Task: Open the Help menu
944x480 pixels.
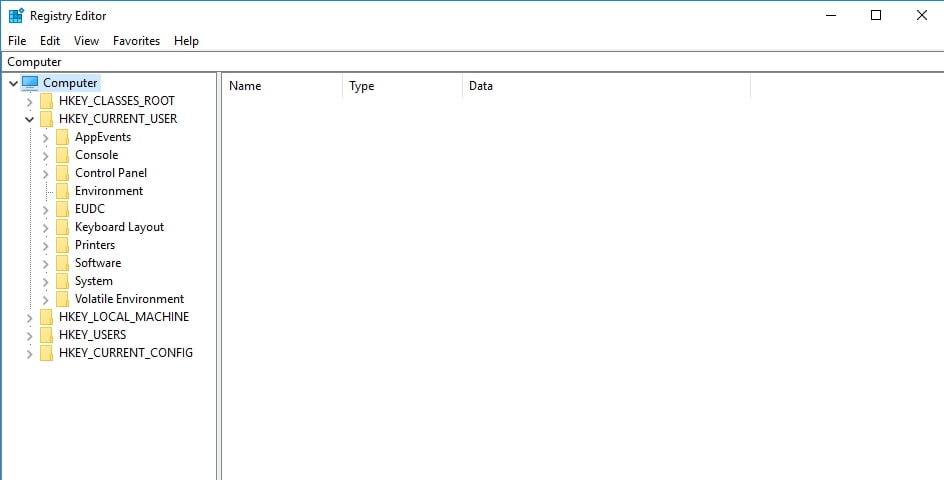Action: coord(186,41)
